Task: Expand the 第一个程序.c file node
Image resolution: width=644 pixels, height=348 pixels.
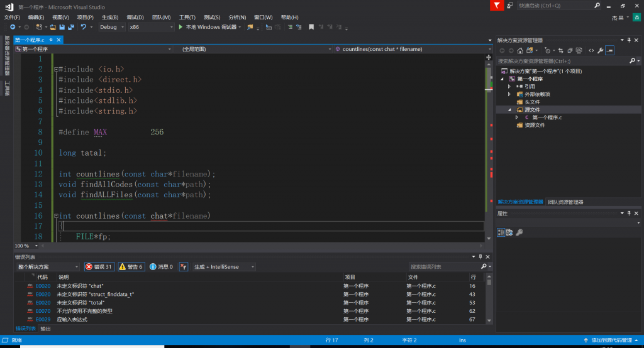Action: [x=517, y=117]
